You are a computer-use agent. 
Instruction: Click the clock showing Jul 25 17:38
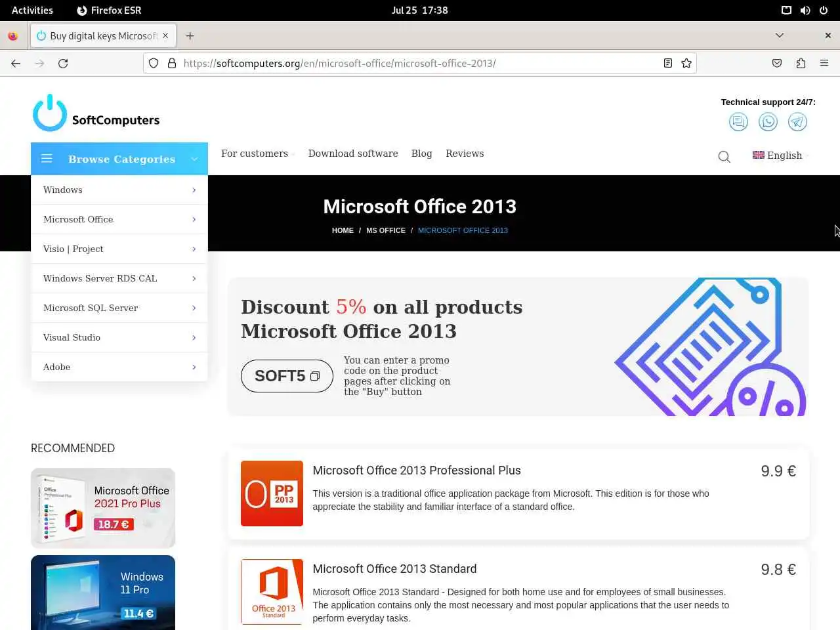(420, 10)
